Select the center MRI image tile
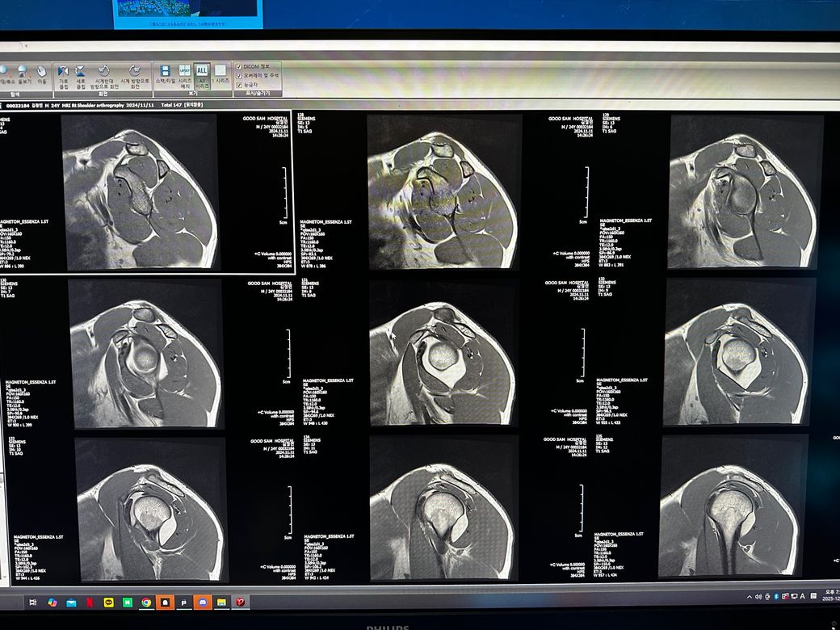The image size is (840, 630). [x=442, y=353]
